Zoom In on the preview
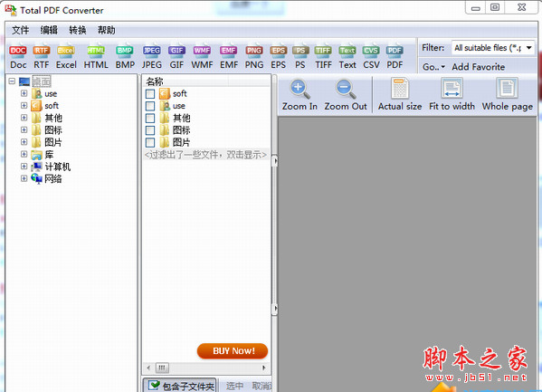 [300, 94]
